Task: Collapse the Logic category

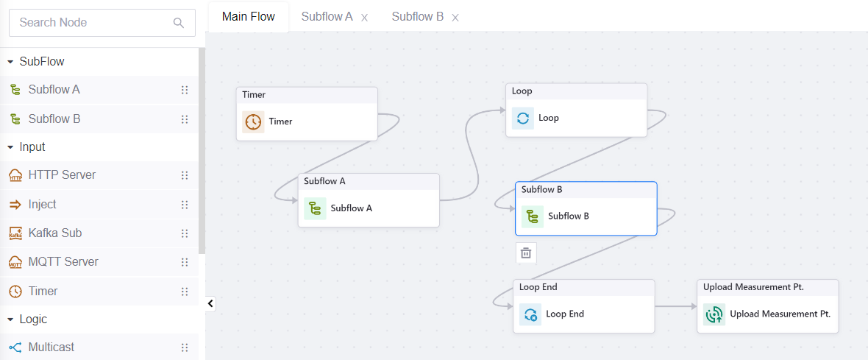Action: (10, 320)
